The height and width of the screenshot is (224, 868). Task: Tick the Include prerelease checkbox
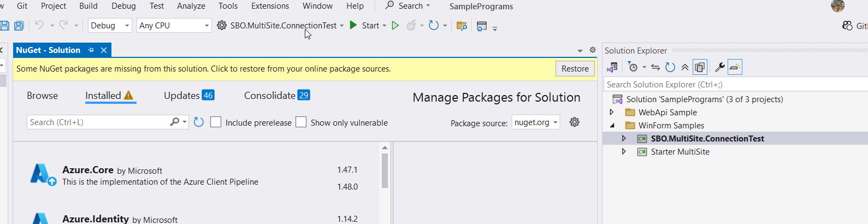(216, 122)
